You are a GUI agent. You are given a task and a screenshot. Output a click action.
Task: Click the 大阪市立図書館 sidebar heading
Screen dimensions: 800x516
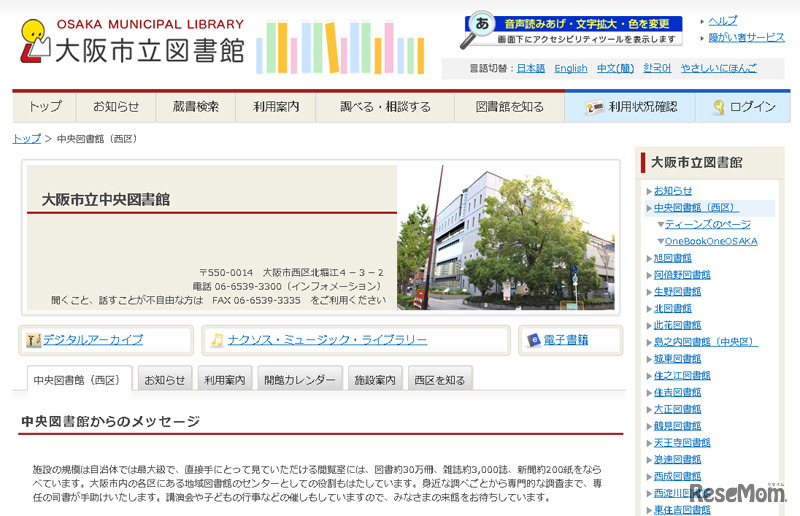(696, 163)
